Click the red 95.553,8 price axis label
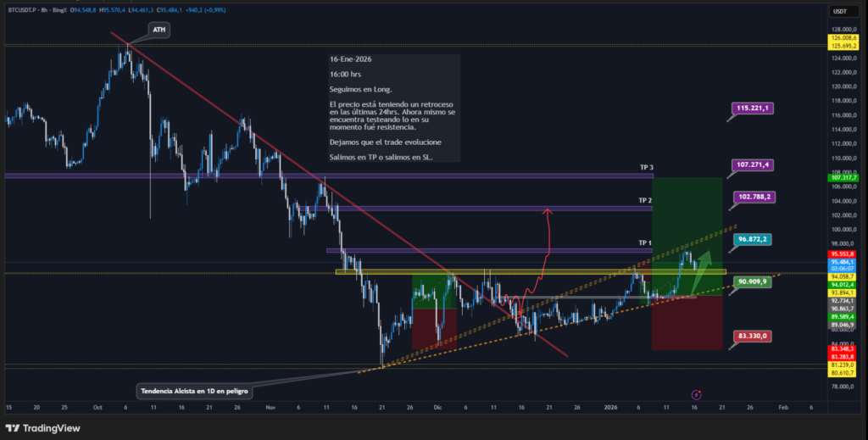Viewport: 868px width, 440px height. pos(843,254)
